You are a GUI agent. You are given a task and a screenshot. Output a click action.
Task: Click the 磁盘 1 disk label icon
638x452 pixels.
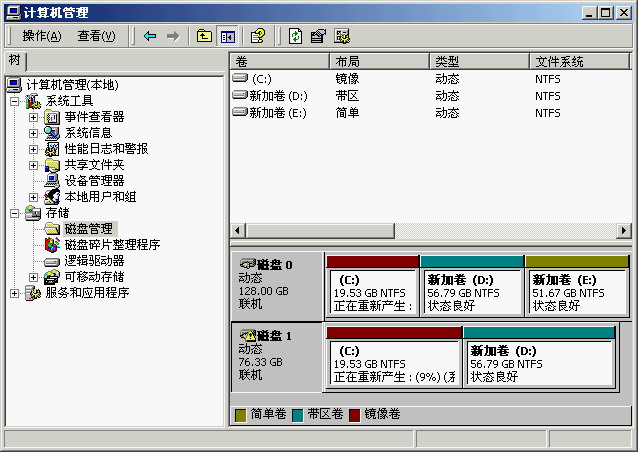click(248, 335)
